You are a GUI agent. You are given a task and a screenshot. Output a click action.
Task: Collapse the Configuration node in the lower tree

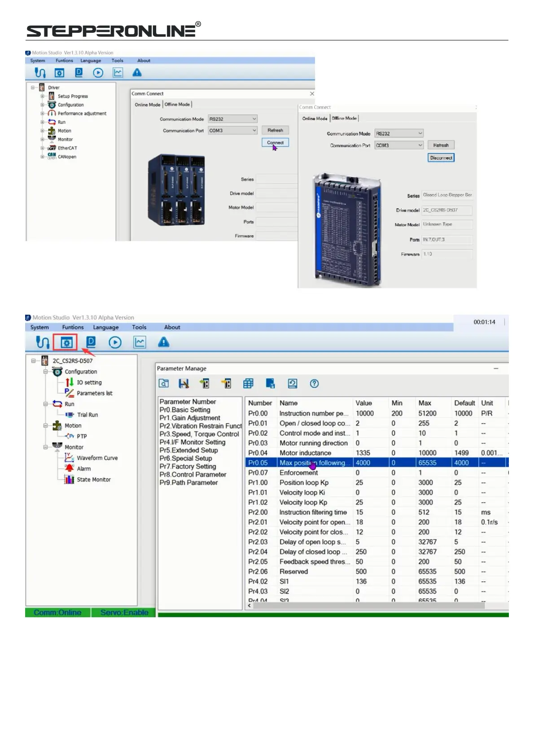[x=45, y=372]
